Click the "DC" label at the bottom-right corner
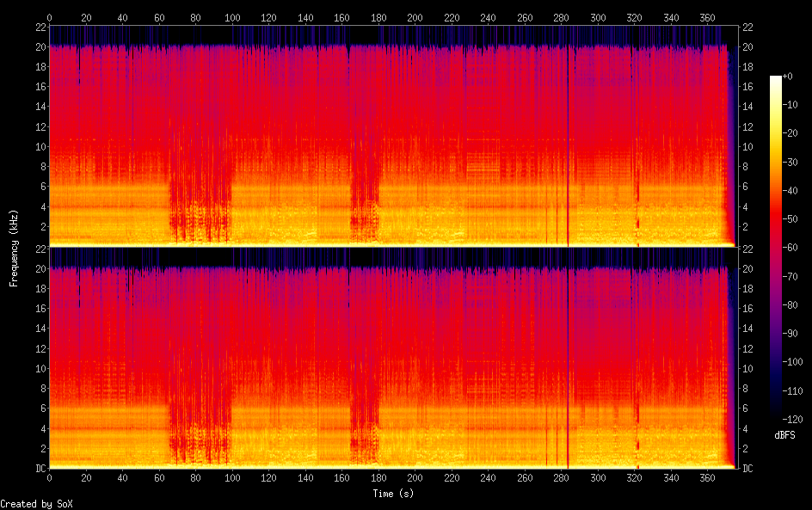This screenshot has width=812, height=510. click(747, 468)
